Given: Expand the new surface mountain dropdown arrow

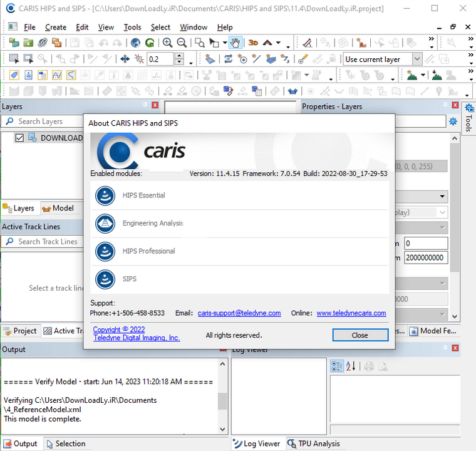Looking at the screenshot, I should coord(423,75).
